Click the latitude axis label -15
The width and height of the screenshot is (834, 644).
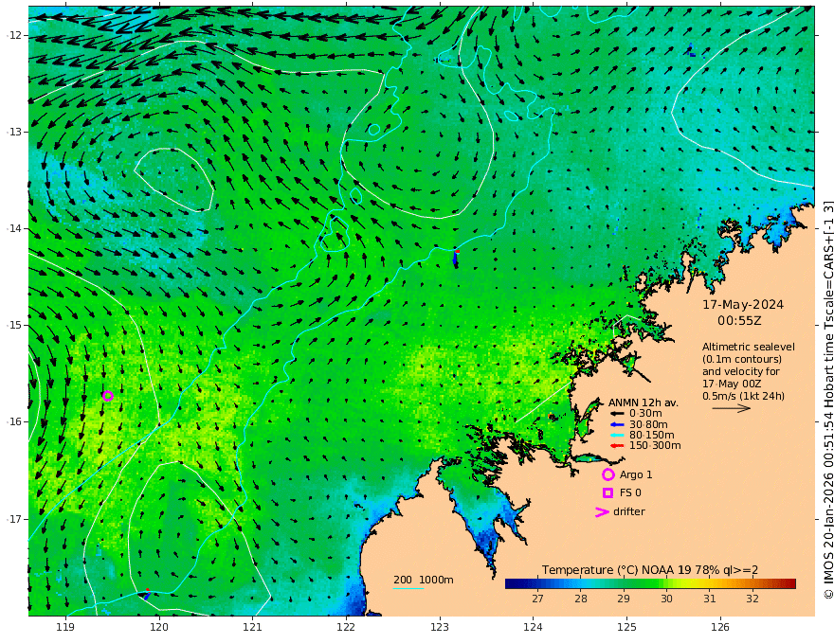coord(15,325)
